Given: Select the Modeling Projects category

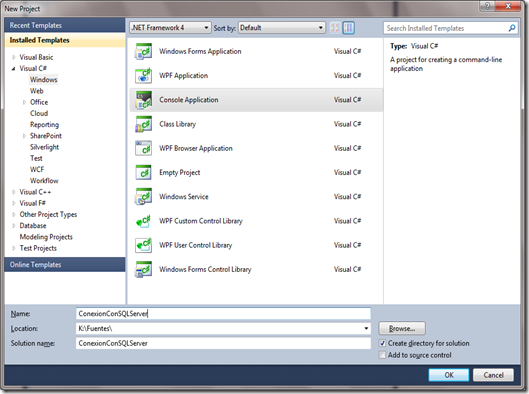Looking at the screenshot, I should (46, 237).
